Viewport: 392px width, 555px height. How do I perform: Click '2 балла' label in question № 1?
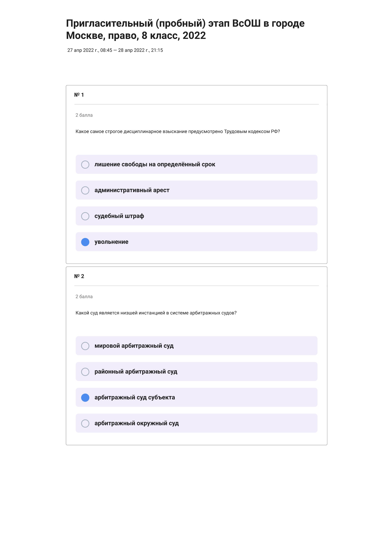(x=84, y=115)
